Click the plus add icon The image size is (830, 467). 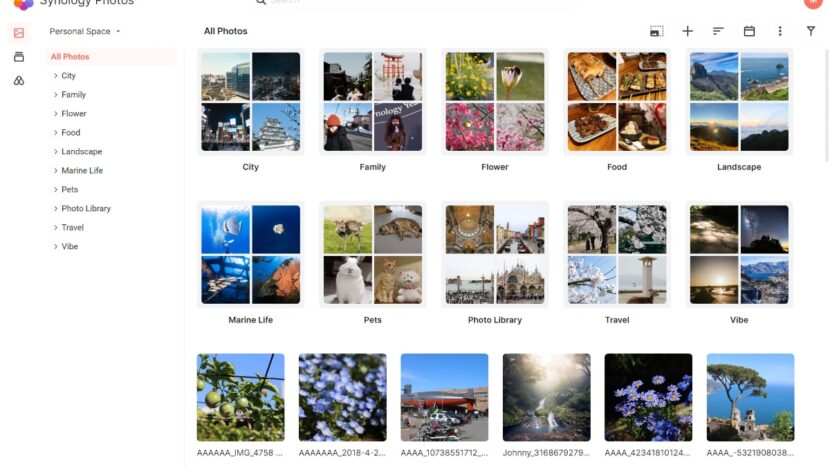(x=687, y=31)
